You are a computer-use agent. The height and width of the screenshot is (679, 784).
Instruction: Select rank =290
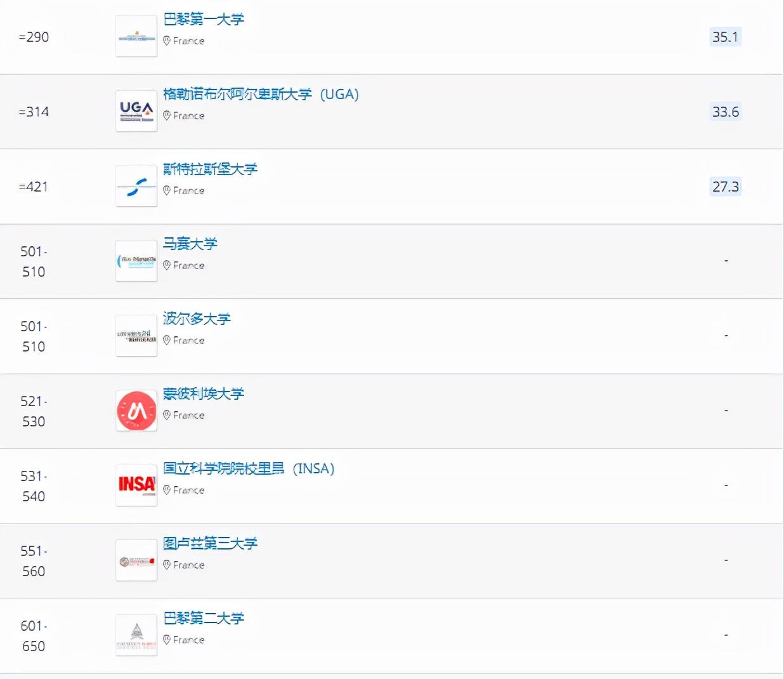(x=34, y=37)
